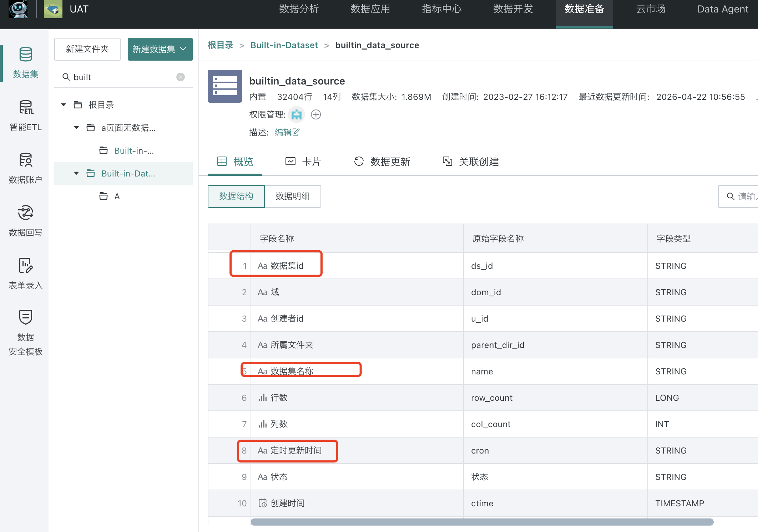
Task: Collapse the 根目录 tree node
Action: 63,104
